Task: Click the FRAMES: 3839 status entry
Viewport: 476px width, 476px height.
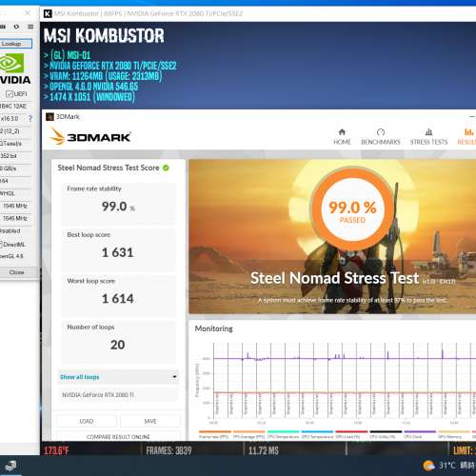Action: [x=169, y=450]
